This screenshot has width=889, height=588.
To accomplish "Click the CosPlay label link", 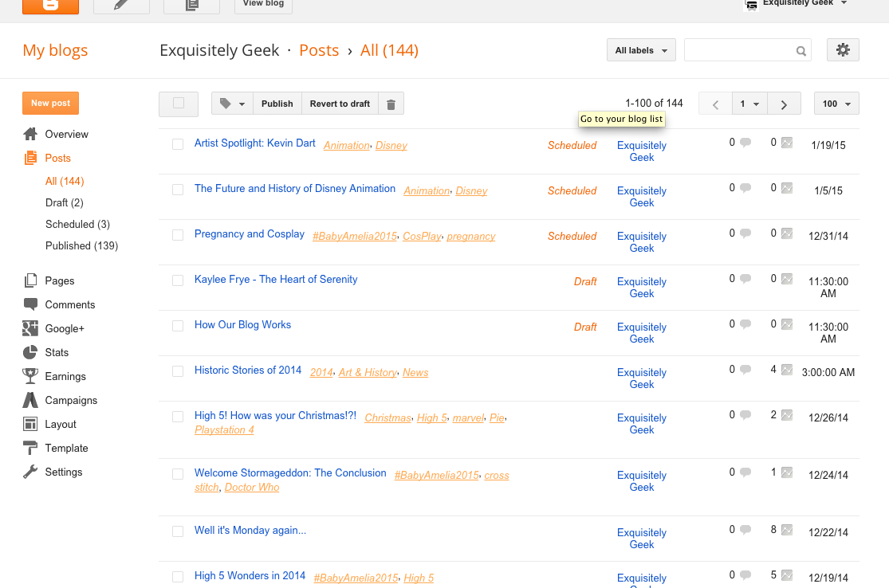I will point(422,236).
